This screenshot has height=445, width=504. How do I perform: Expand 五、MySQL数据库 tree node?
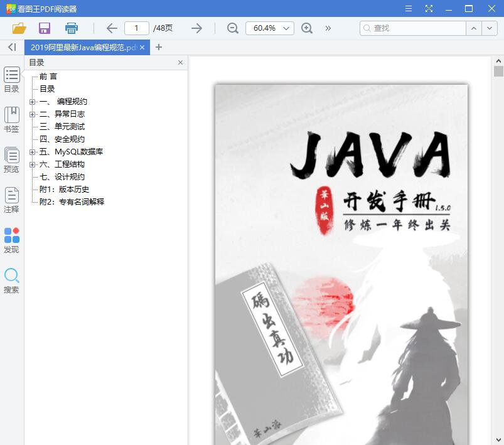[32, 152]
